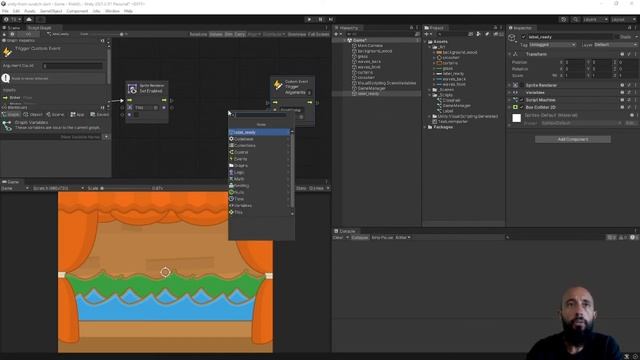640x360 pixels.
Task: Toggle the Script Machine enabled checkbox
Action: tap(521, 100)
